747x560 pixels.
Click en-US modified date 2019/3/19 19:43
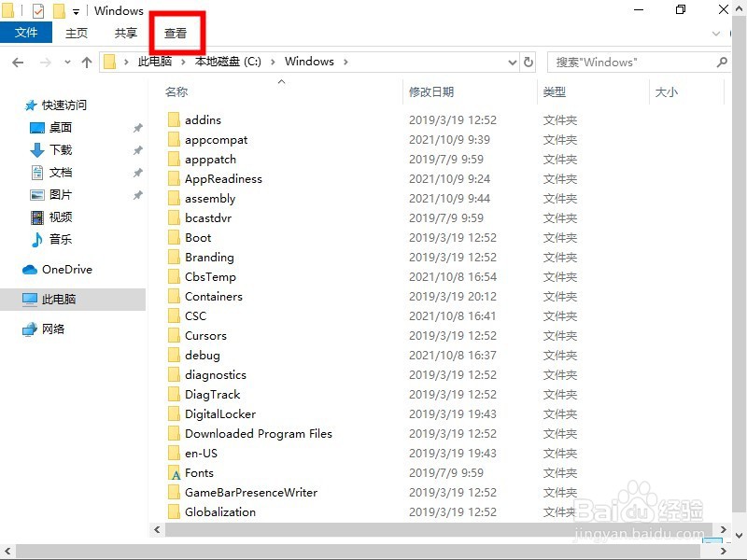click(453, 454)
